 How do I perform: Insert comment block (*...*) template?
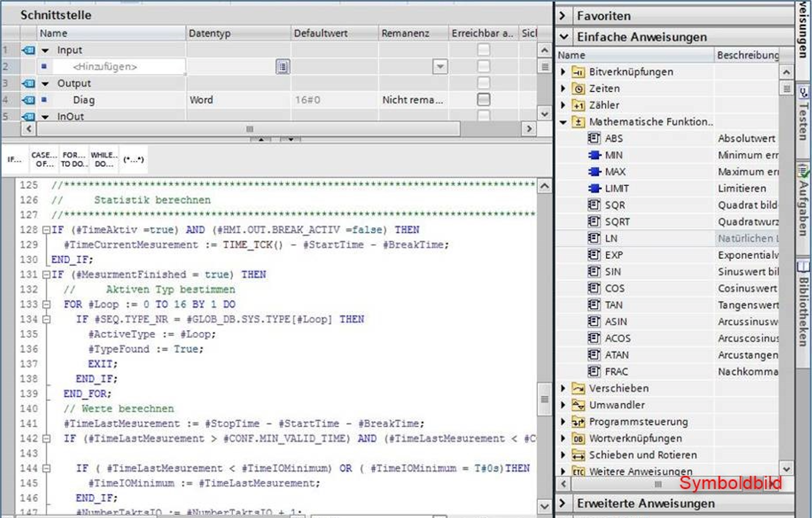pos(134,160)
